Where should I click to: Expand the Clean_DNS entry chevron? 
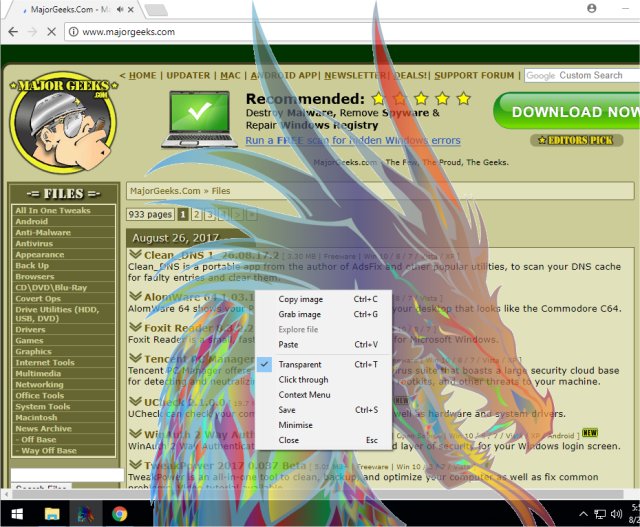(x=135, y=254)
